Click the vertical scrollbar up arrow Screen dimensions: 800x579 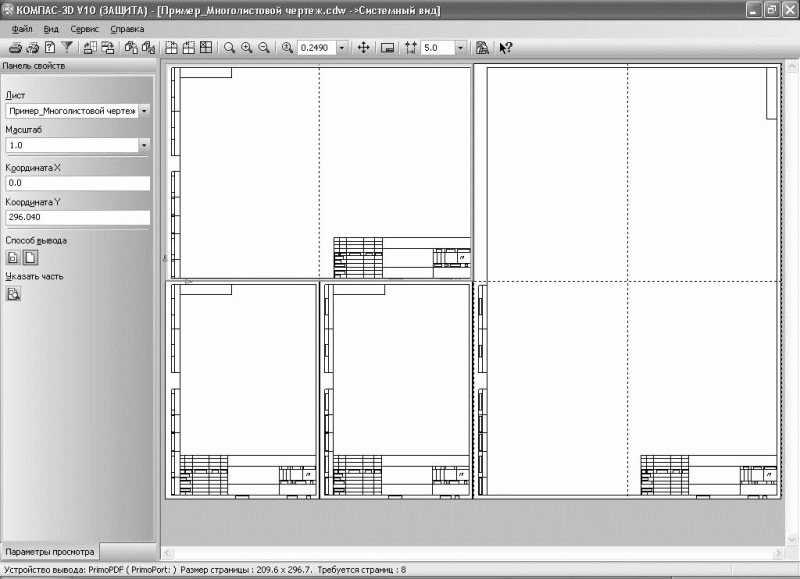coord(792,66)
